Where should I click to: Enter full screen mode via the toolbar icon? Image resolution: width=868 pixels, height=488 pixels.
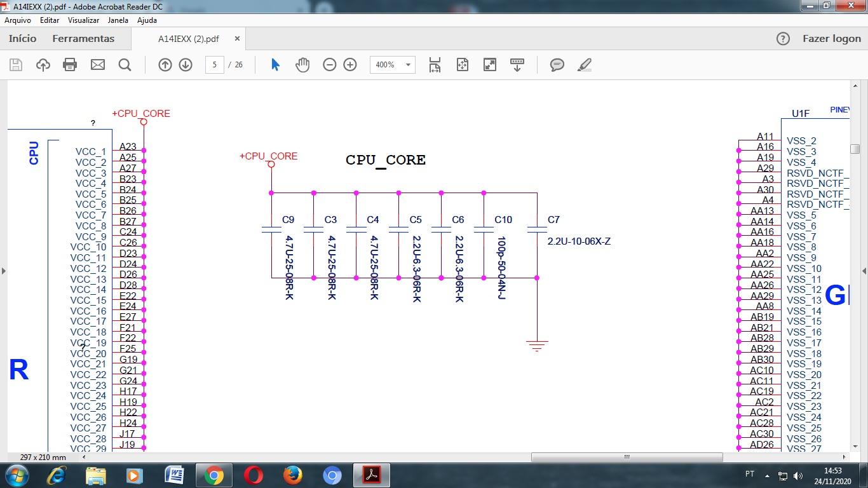point(490,65)
